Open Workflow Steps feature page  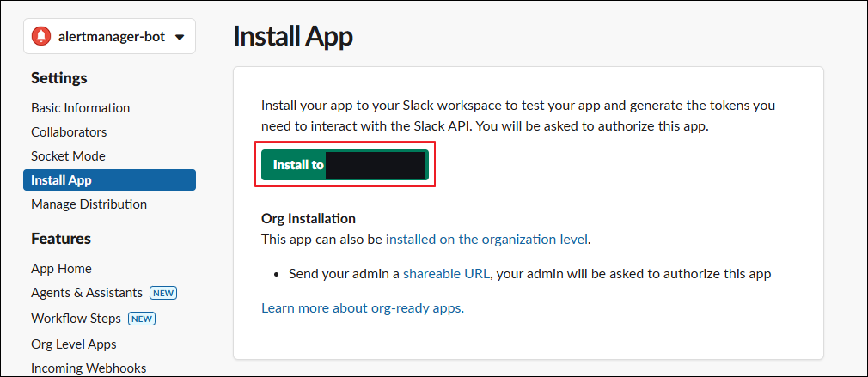(76, 319)
